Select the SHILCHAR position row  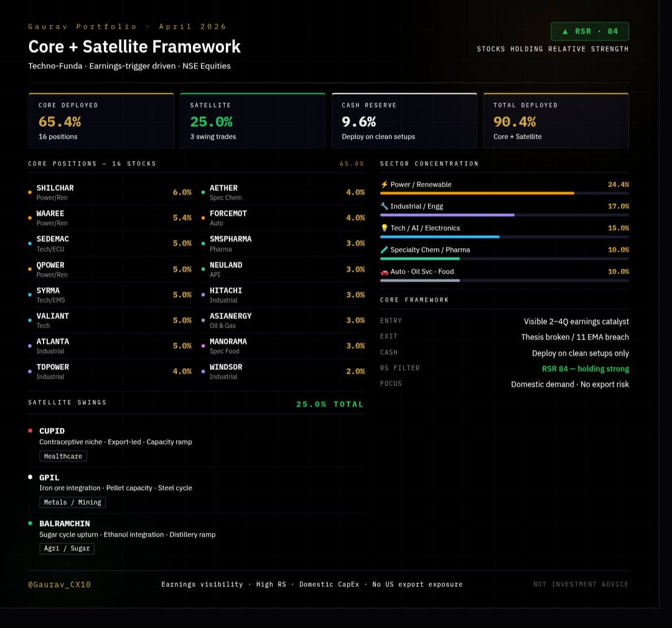(110, 192)
